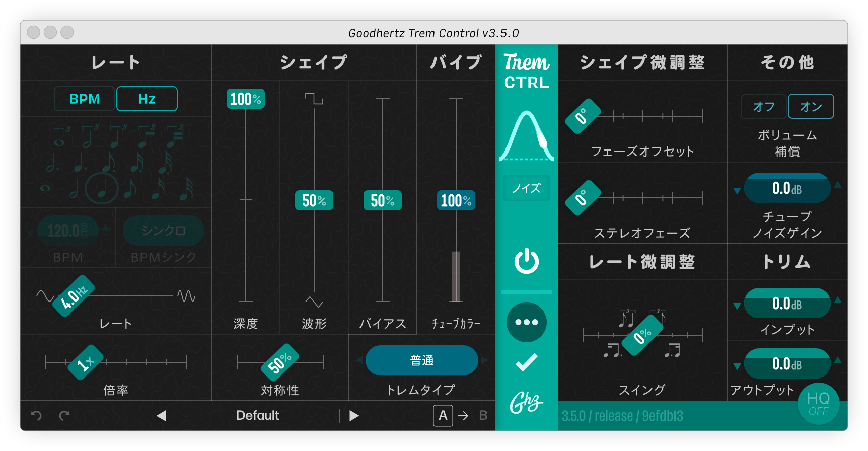The height and width of the screenshot is (451, 868).
Task: Click the undo arrow icon
Action: [36, 416]
